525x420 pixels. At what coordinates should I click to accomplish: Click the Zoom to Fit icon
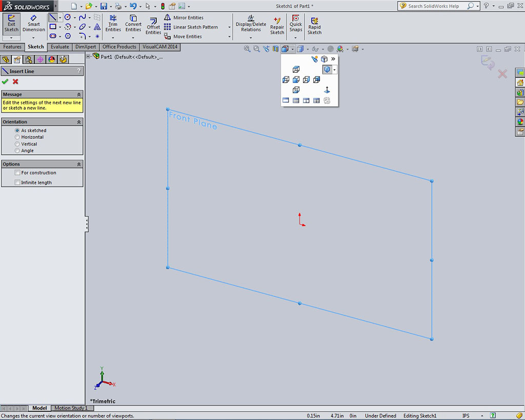pos(247,49)
